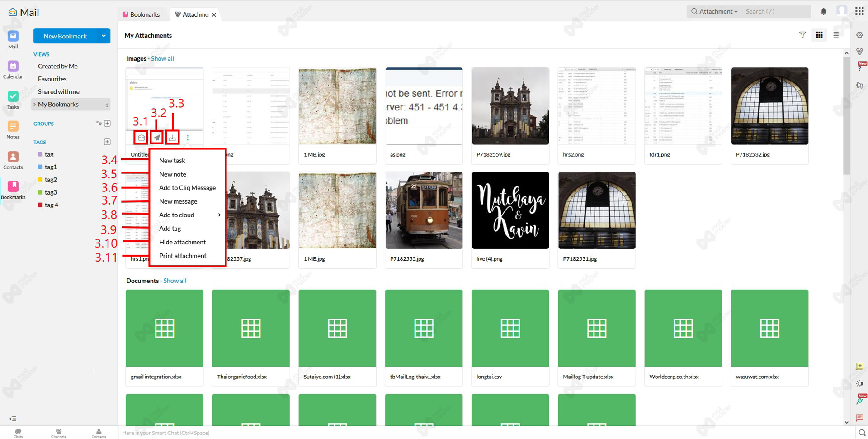Add a new tag with the plus icon

tap(107, 142)
